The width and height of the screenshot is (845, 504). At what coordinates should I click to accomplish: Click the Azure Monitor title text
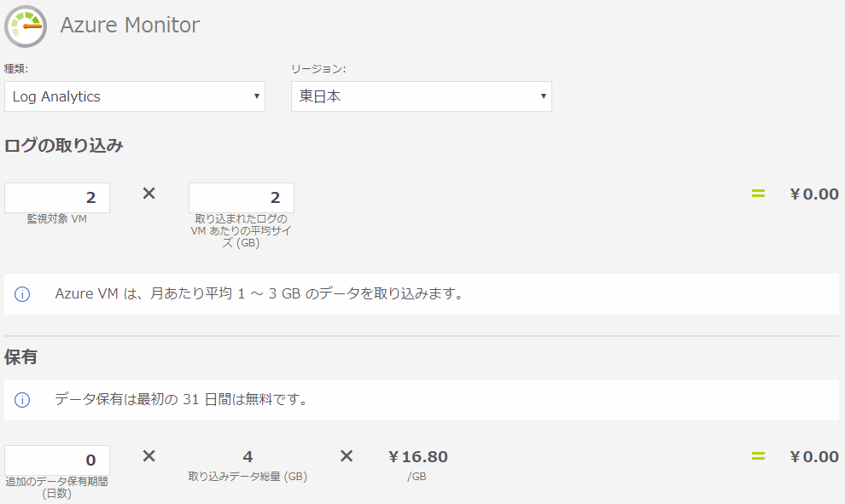[130, 25]
